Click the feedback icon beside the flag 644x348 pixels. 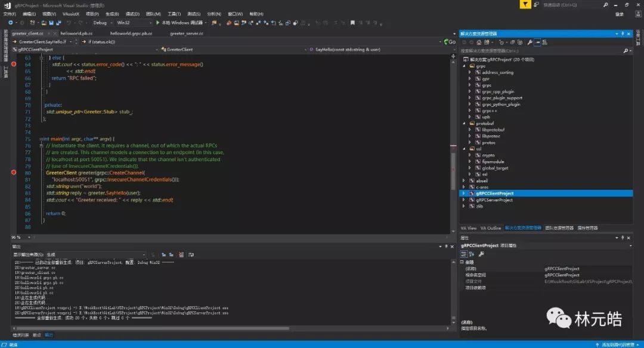(x=535, y=5)
